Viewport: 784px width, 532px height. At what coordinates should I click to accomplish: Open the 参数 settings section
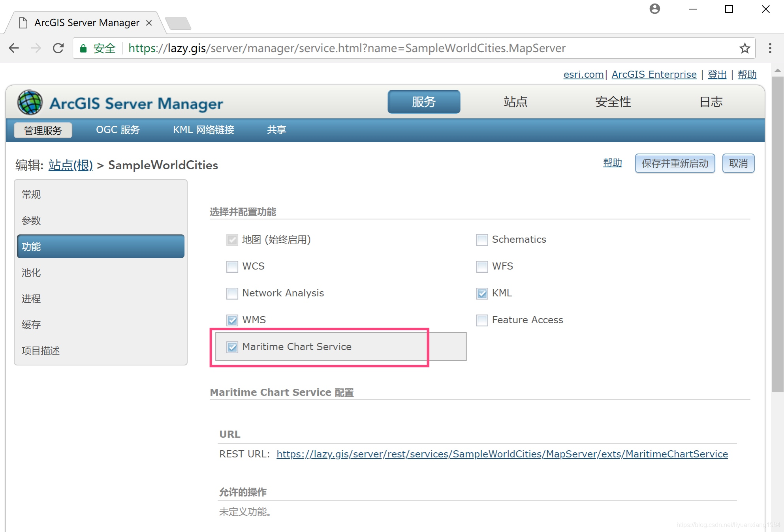click(100, 221)
